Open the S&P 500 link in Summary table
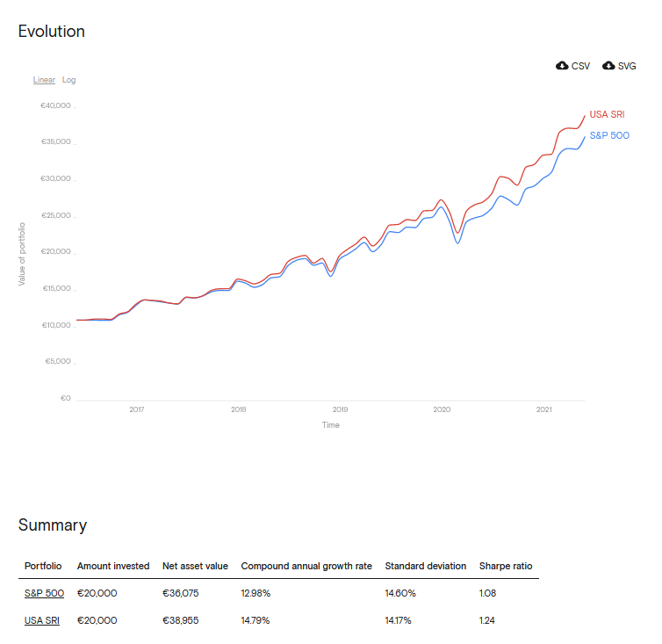 pos(44,593)
